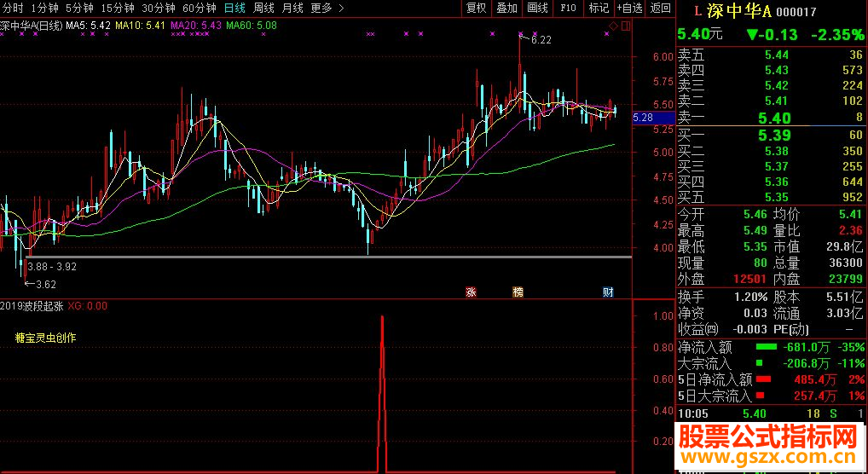Image resolution: width=868 pixels, height=474 pixels.
Task: Click the 3.88 - 3.92 gap label
Action: click(52, 266)
